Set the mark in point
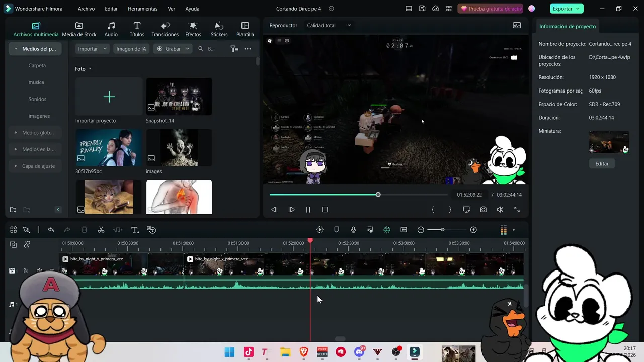The height and width of the screenshot is (362, 644). tap(433, 210)
